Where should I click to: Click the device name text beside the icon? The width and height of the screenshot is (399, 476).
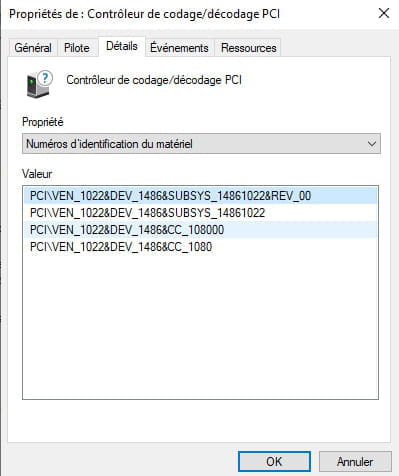click(x=154, y=80)
